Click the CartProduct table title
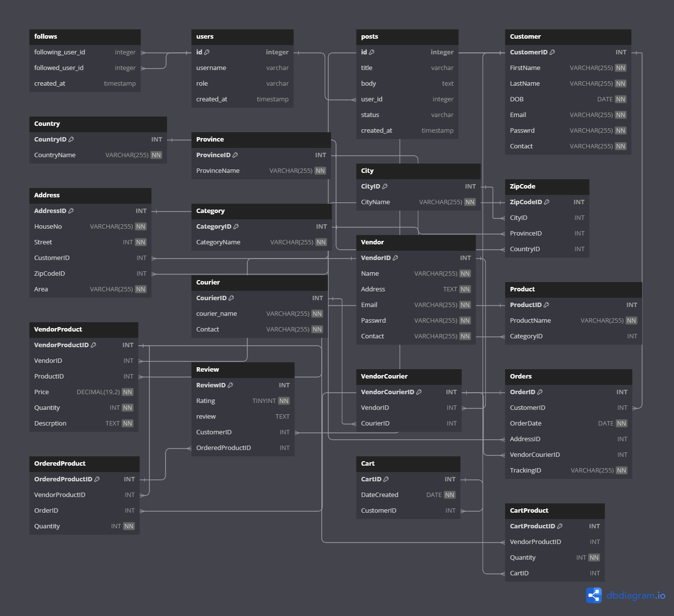The image size is (674, 616). [x=529, y=511]
